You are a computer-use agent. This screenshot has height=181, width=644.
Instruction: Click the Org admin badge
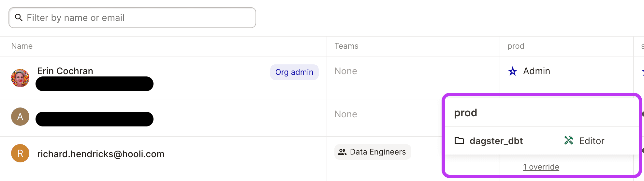coord(294,72)
